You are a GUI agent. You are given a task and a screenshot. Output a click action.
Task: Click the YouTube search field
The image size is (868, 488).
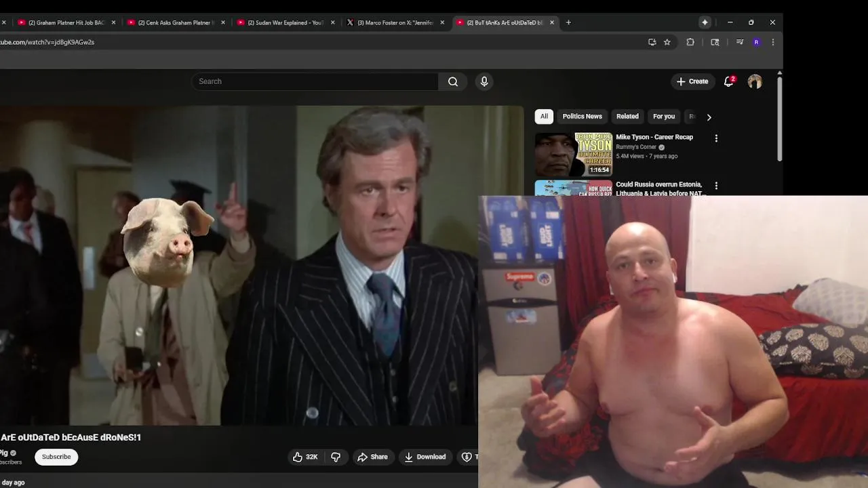[315, 81]
